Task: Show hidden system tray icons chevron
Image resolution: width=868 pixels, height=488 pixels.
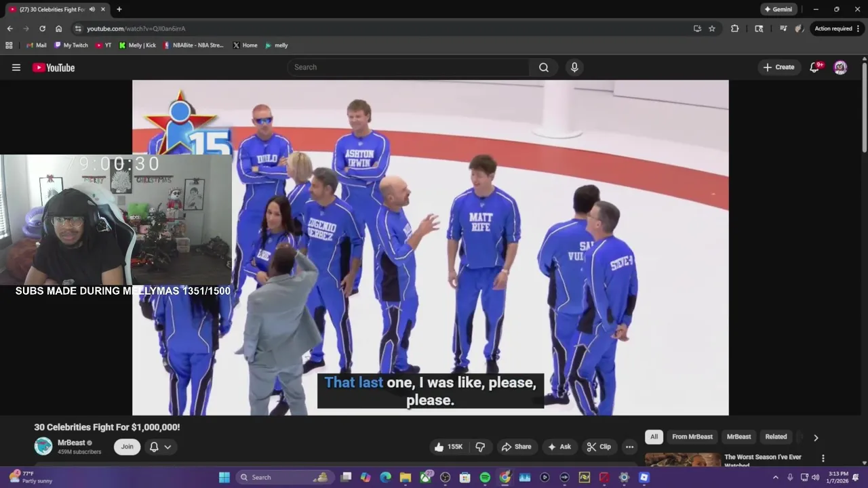Action: click(776, 477)
